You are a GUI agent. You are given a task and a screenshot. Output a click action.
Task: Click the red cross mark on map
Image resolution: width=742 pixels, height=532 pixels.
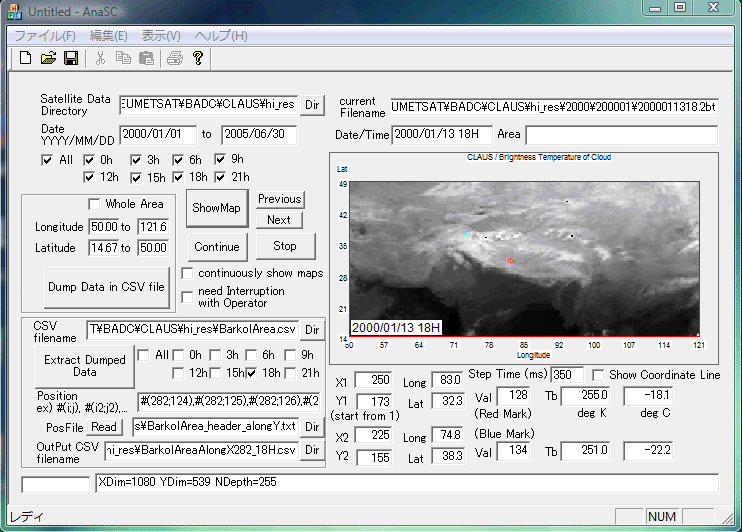(x=511, y=261)
